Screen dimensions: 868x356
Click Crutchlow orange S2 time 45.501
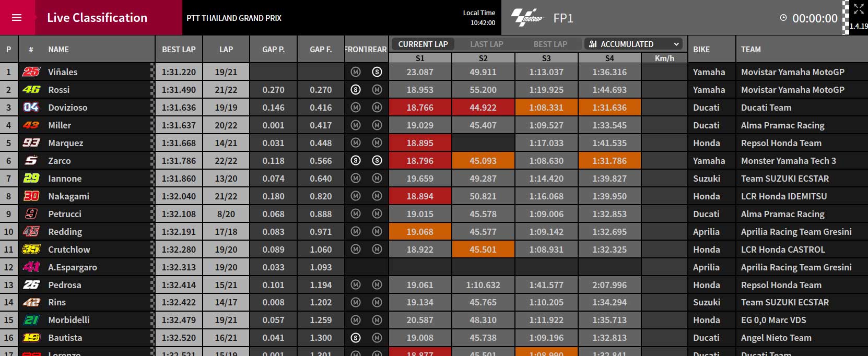click(x=483, y=250)
